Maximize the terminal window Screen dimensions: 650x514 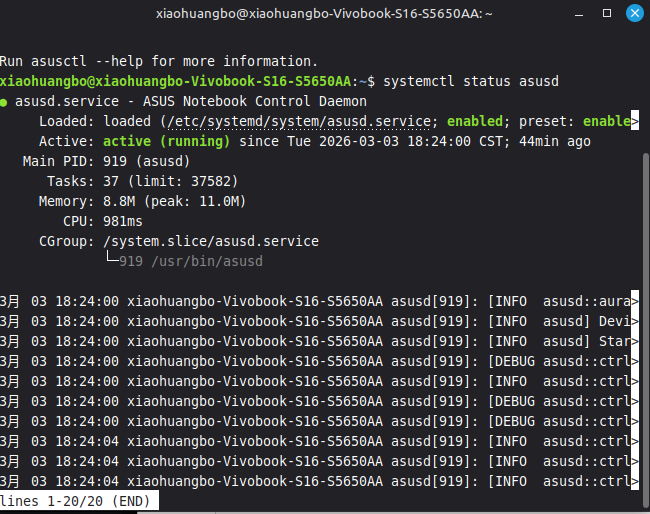click(607, 13)
